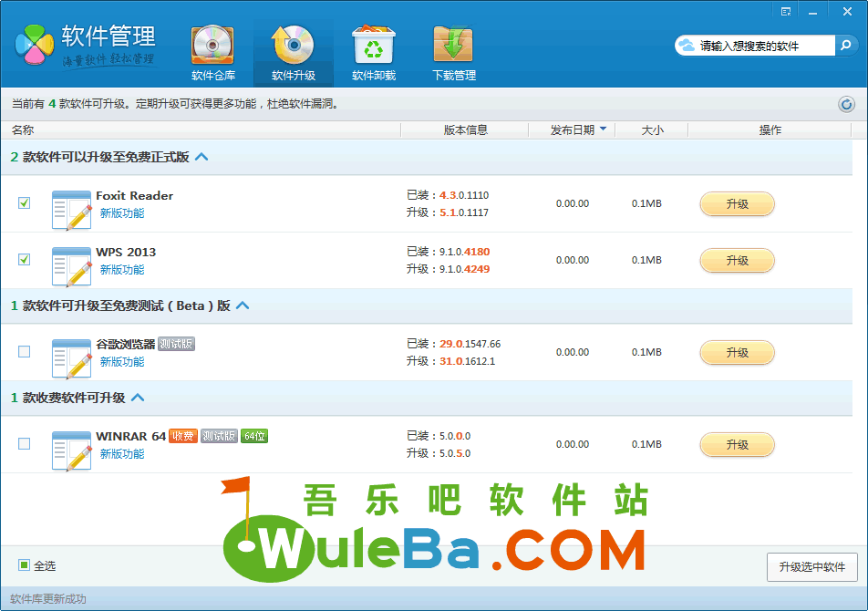Upgrade WINRAR 64 with 升级 button
Screen dimensions: 868x611
pos(738,445)
